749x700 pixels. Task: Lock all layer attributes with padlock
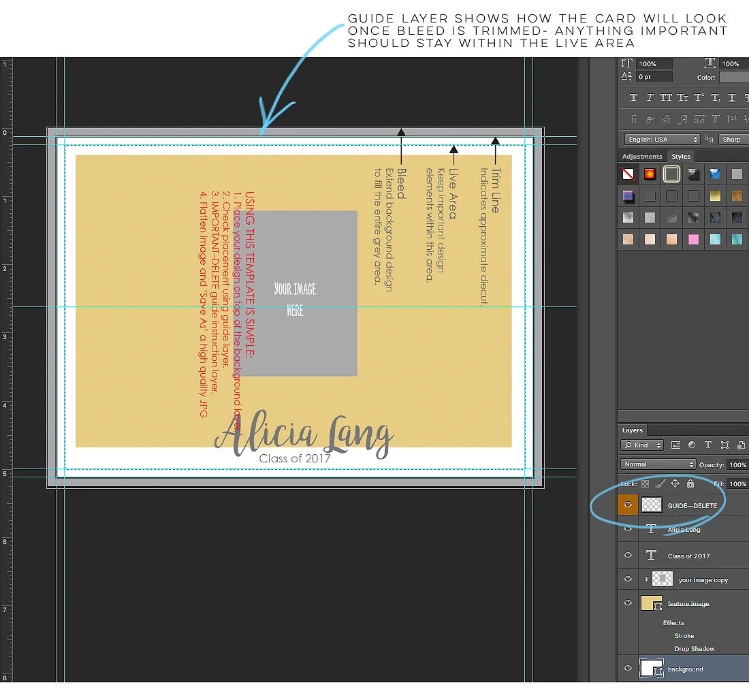tap(690, 483)
